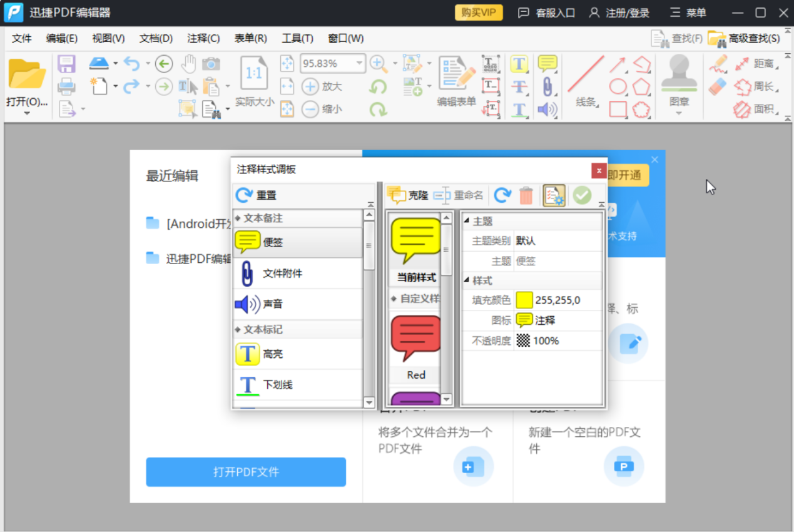Open the 注释 menu
The image size is (794, 532).
coord(203,38)
